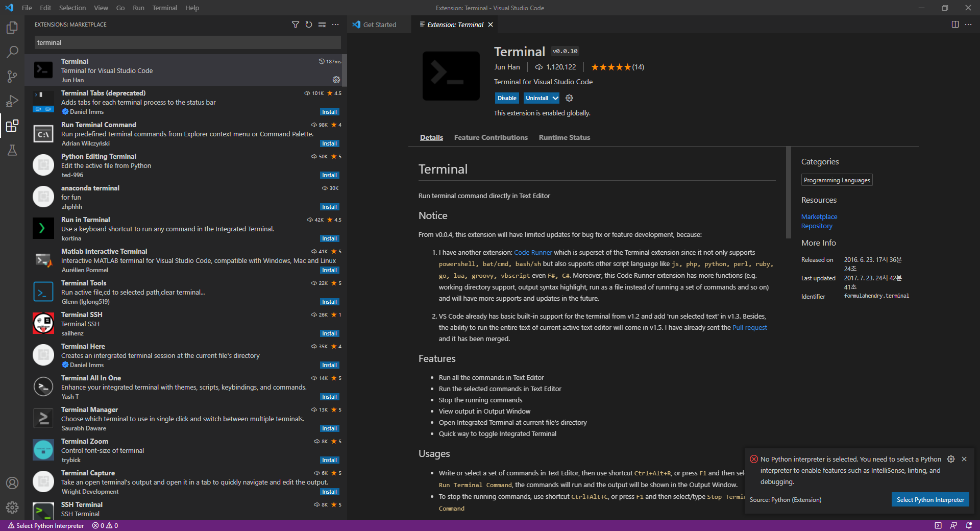Install the anaconda terminal extension
The image size is (980, 531).
(x=329, y=207)
